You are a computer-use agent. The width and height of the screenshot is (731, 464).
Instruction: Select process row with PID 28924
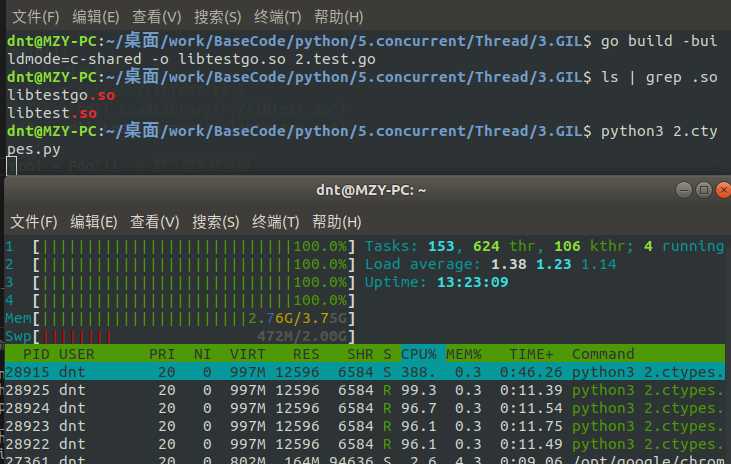point(365,408)
